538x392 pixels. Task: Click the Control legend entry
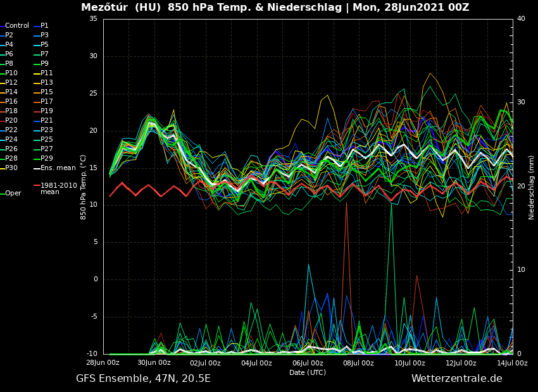17,26
